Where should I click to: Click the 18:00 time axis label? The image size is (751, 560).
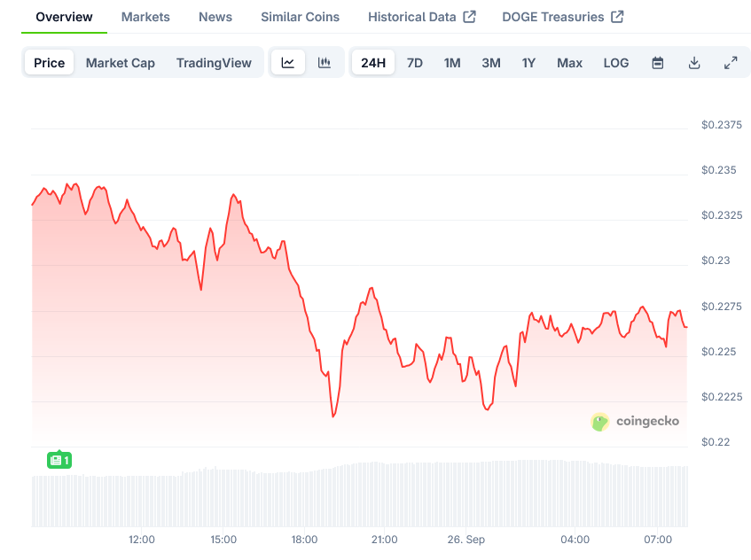tap(305, 540)
